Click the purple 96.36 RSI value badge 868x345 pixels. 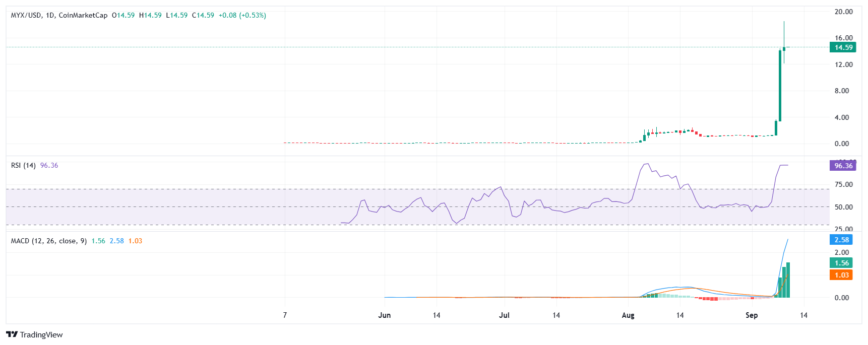[843, 165]
